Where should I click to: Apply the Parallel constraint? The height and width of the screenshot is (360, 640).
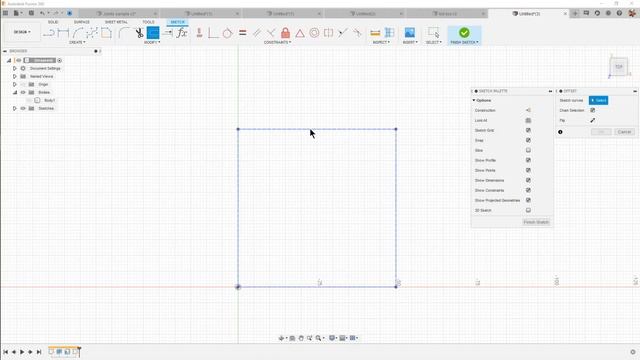[x=257, y=33]
